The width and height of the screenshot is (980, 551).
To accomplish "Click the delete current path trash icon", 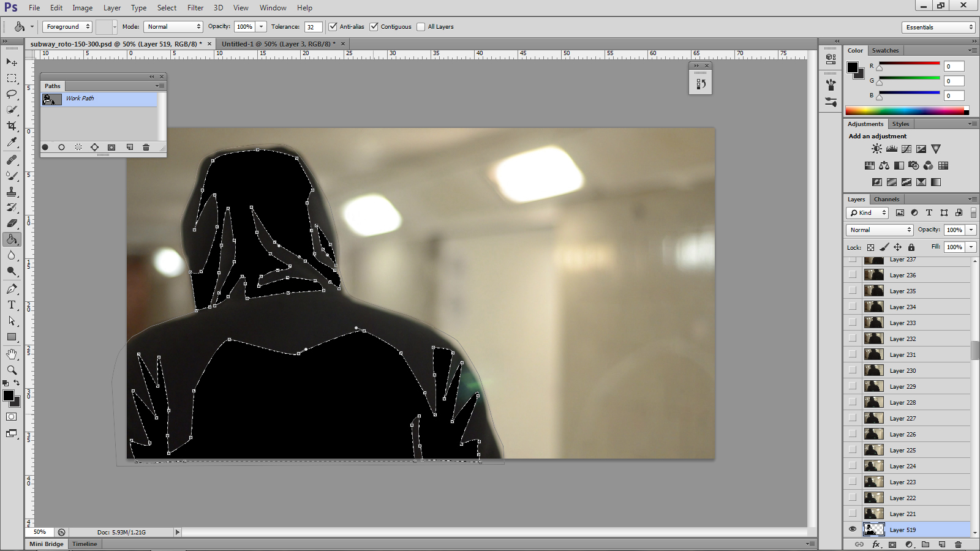I will point(146,148).
